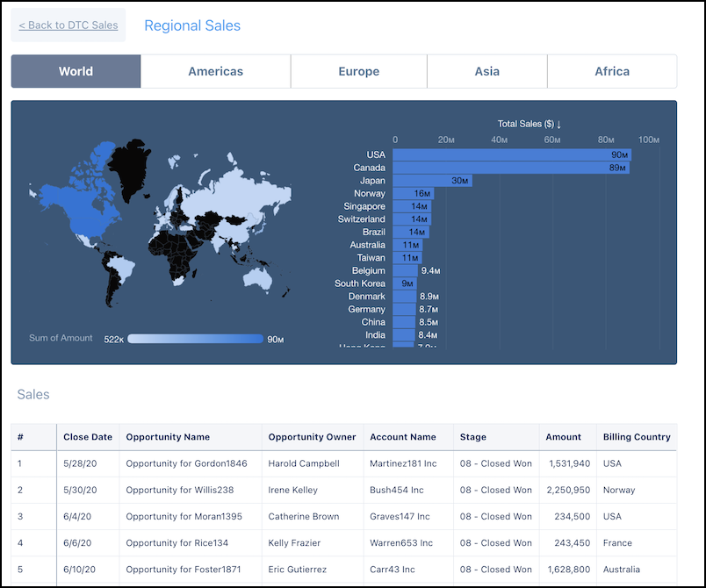Screen dimensions: 706x588
Task: Switch to the Americas tab
Action: pyautogui.click(x=216, y=71)
